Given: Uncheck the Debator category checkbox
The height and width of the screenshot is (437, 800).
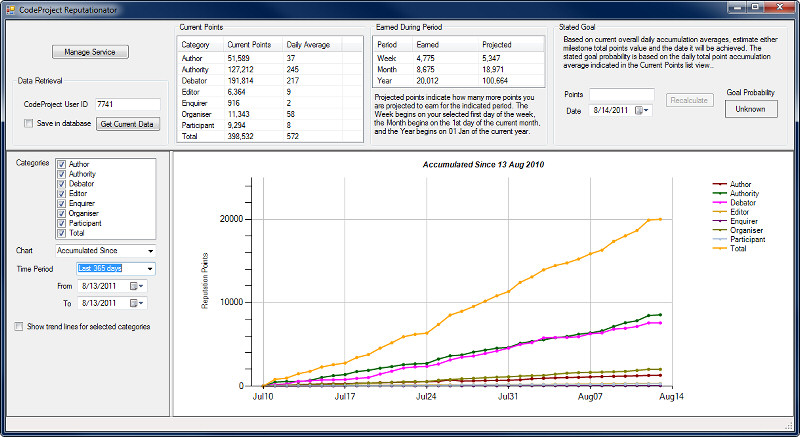Looking at the screenshot, I should click(x=62, y=184).
